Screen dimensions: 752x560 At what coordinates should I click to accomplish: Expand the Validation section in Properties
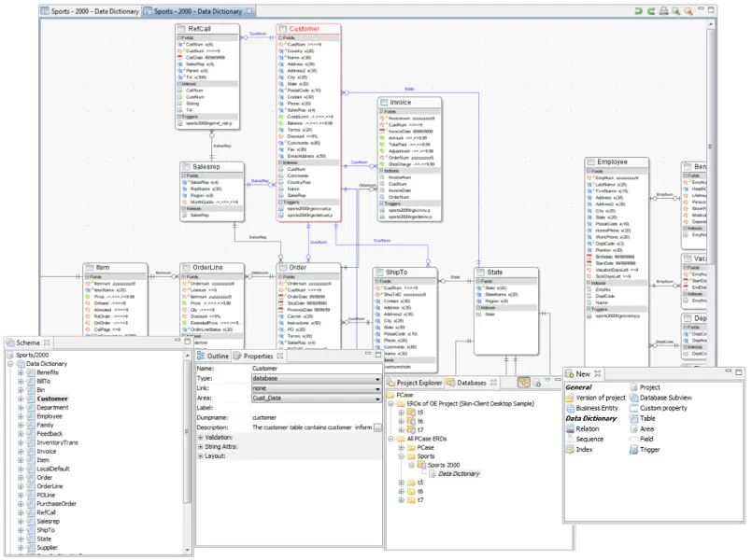(201, 438)
